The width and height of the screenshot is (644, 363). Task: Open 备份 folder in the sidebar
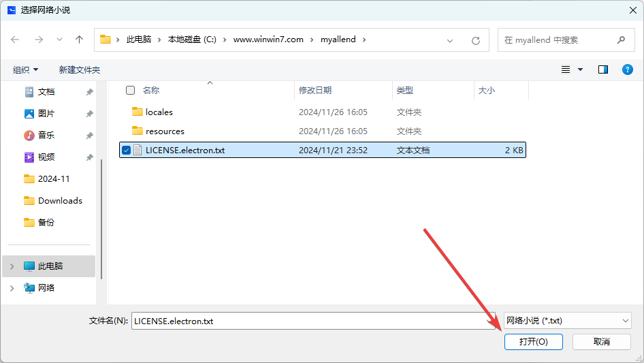pos(46,223)
